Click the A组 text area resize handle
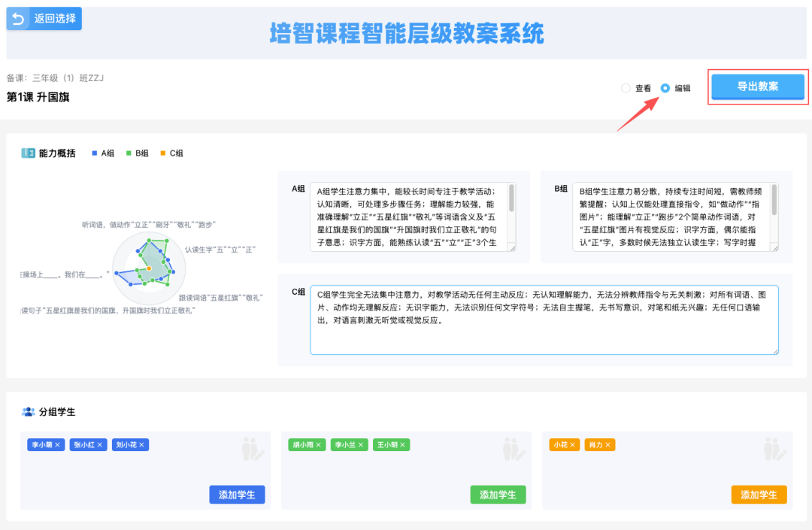 [513, 248]
